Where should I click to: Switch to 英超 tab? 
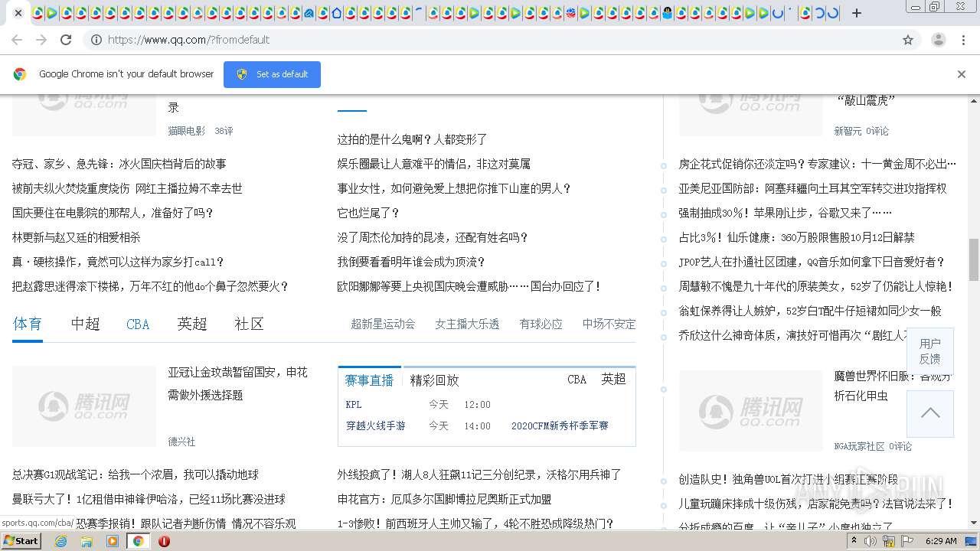pyautogui.click(x=192, y=324)
